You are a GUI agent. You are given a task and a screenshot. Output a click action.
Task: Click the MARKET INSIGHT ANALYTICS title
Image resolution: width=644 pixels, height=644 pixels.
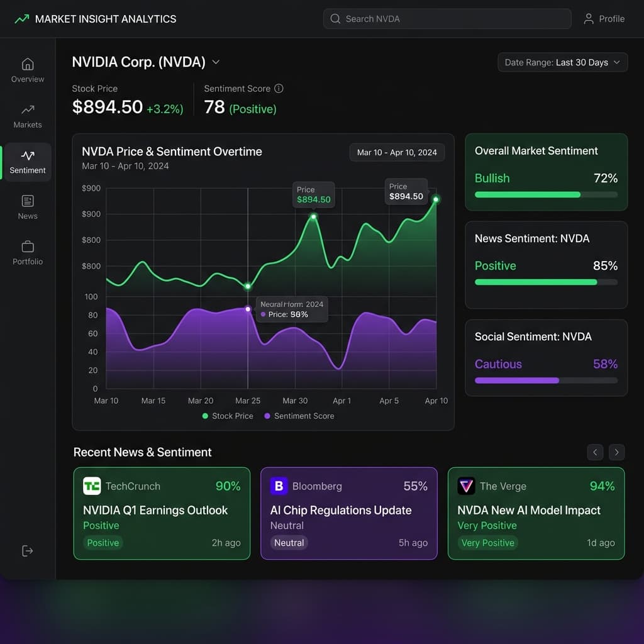click(x=106, y=19)
